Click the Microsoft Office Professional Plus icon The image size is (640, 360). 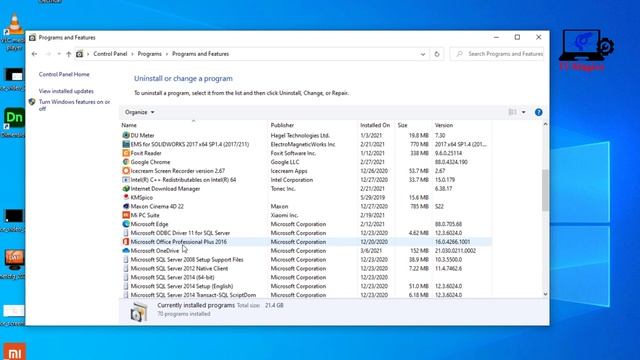(126, 242)
